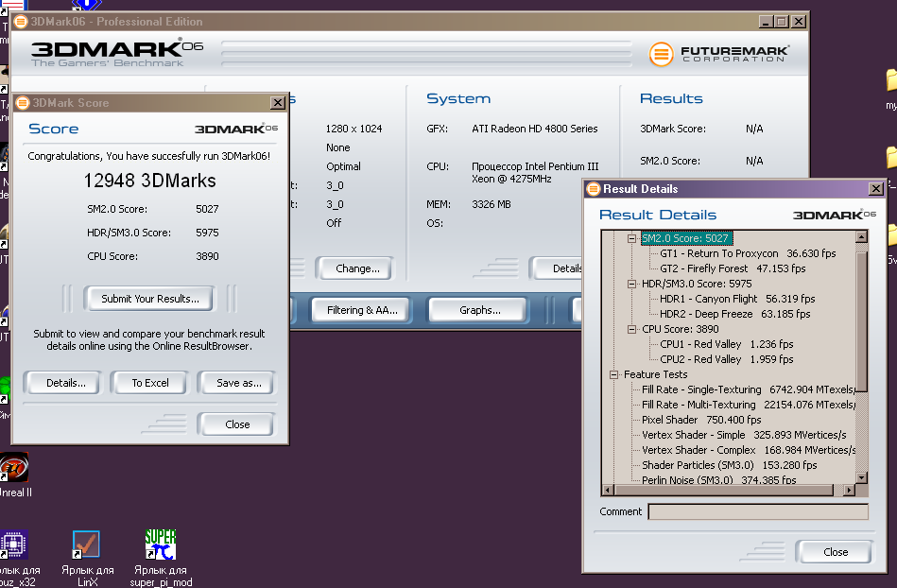897x588 pixels.
Task: Select Fill Rate - Single-Texturing row
Action: pyautogui.click(x=749, y=389)
